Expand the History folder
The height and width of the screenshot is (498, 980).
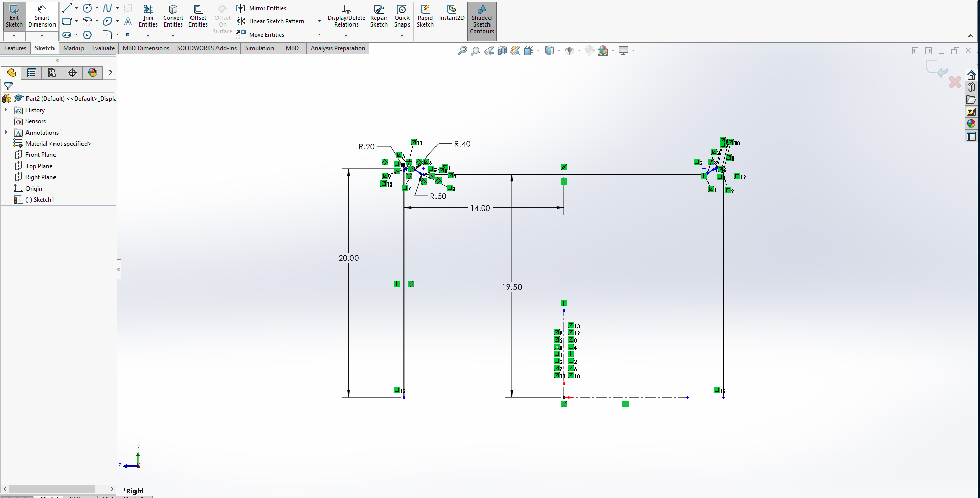[x=6, y=110]
